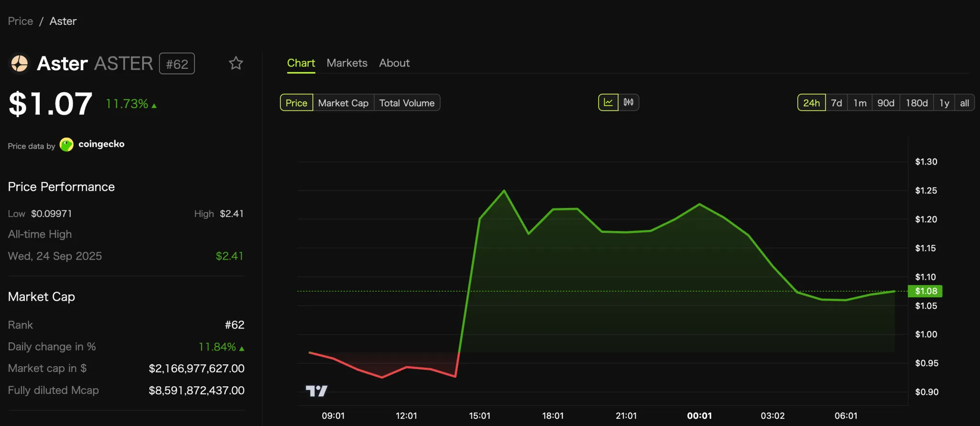Screen dimensions: 980x426
Task: Select the Chart tab
Action: (301, 63)
